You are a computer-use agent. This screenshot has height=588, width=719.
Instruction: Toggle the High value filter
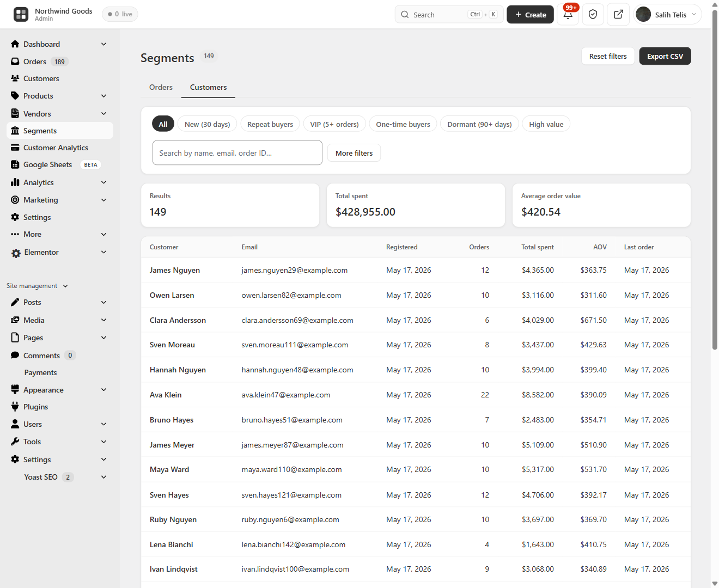(546, 124)
